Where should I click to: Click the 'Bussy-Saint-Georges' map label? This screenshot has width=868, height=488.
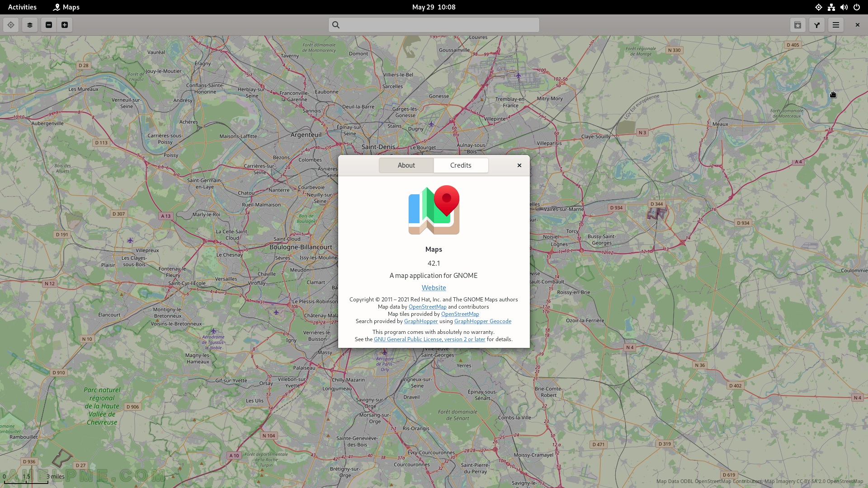[x=602, y=239]
